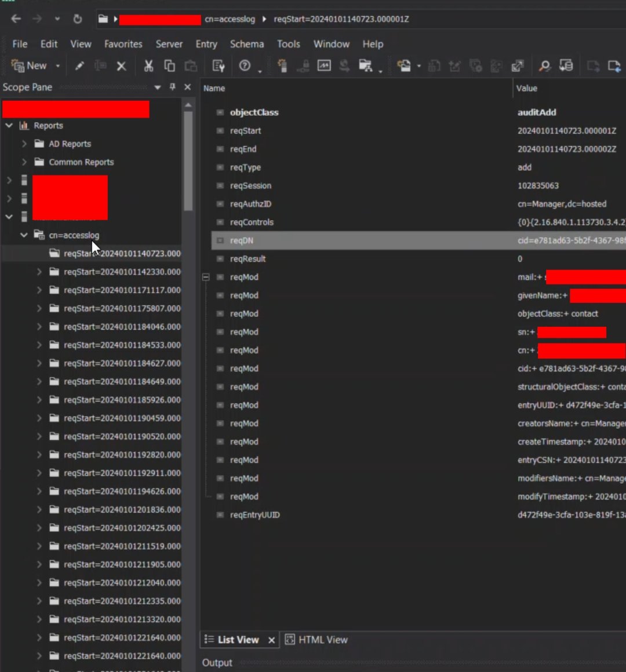Image resolution: width=626 pixels, height=672 pixels.
Task: Click the attribute icon beside objectClass
Action: (x=220, y=112)
